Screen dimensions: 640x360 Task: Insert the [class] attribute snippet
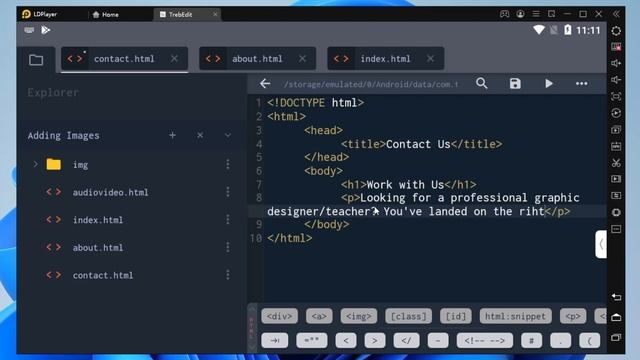[x=409, y=316]
